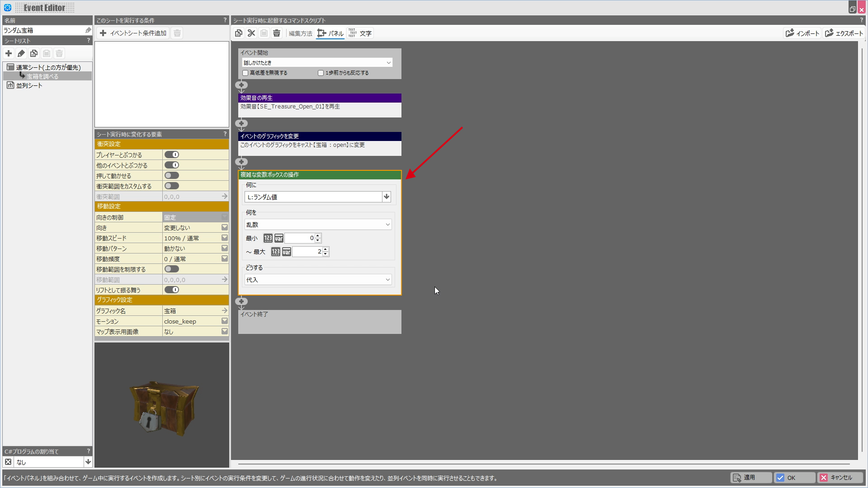This screenshot has height=488, width=868.
Task: Click the キャンセル button
Action: point(840,478)
